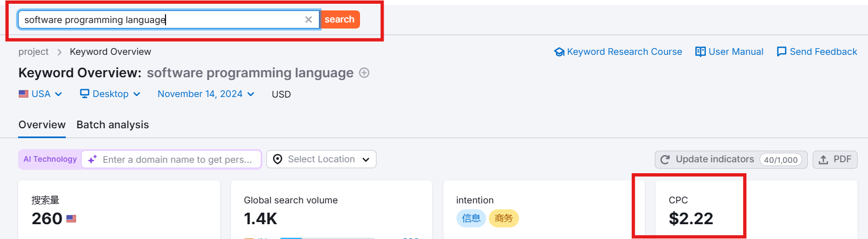The width and height of the screenshot is (868, 239).
Task: Click the US flag beside 260
Action: (71, 219)
